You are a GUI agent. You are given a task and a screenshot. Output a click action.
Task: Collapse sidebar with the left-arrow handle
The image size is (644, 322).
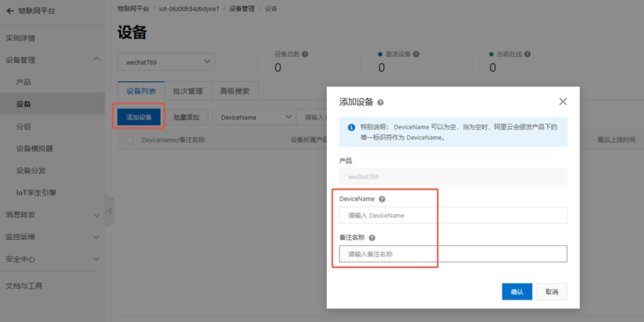(109, 211)
